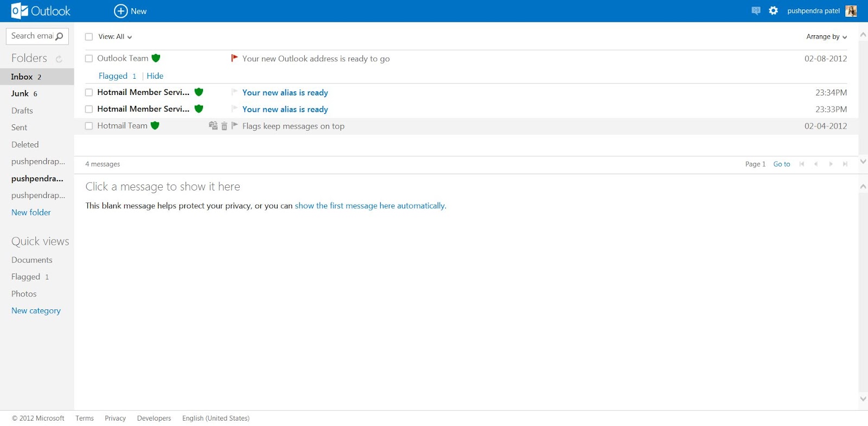
Task: Open 'Flags keep messages on top' email
Action: [x=293, y=126]
